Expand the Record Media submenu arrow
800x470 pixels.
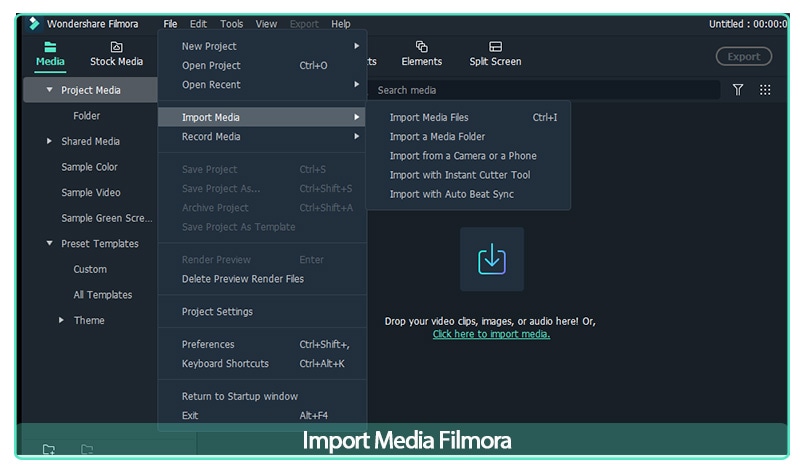(x=357, y=136)
